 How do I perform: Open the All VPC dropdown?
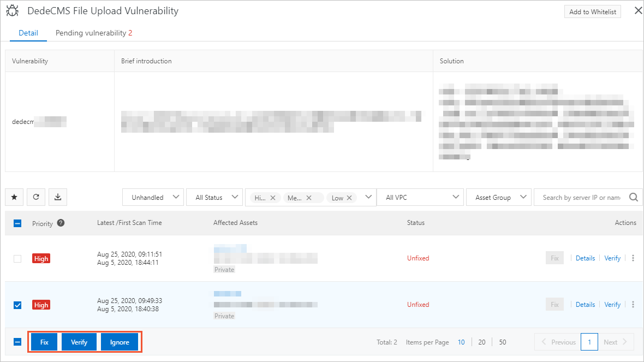[420, 198]
